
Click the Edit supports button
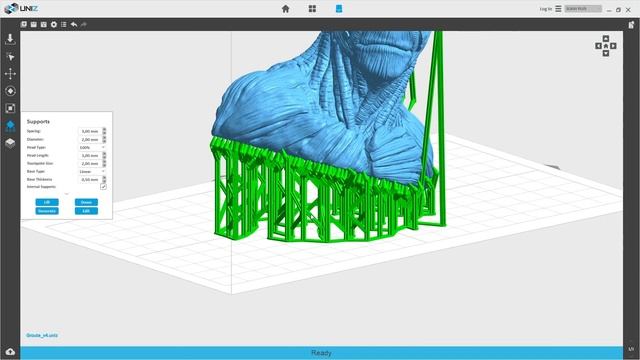[86, 211]
